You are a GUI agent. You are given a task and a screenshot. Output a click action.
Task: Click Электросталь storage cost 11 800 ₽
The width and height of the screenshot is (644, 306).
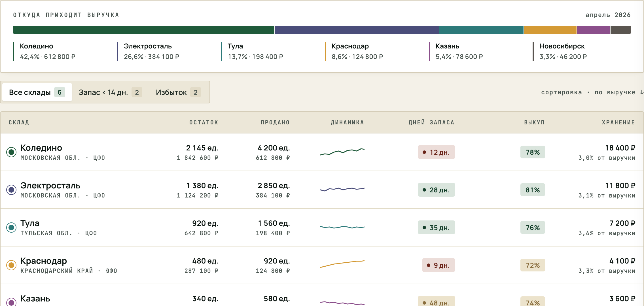coord(620,186)
